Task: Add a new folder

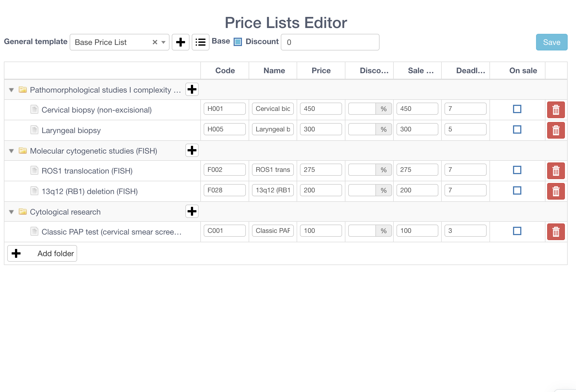Action: click(x=42, y=253)
